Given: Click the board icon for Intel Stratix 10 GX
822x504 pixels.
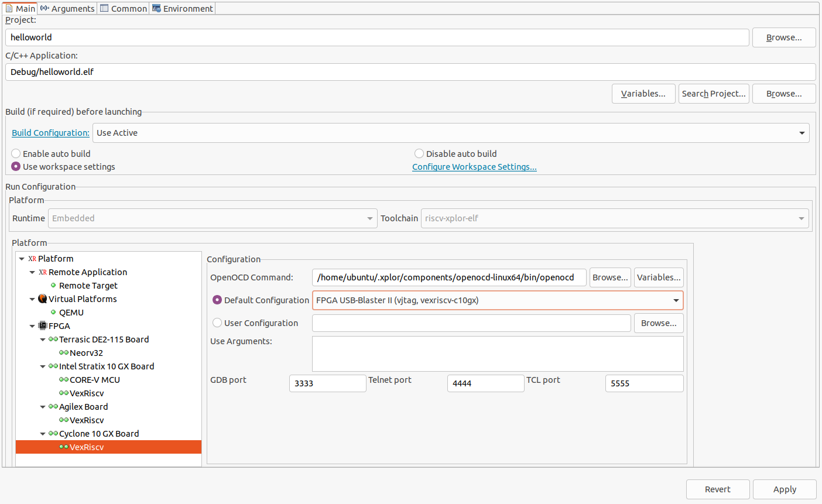Looking at the screenshot, I should (53, 366).
